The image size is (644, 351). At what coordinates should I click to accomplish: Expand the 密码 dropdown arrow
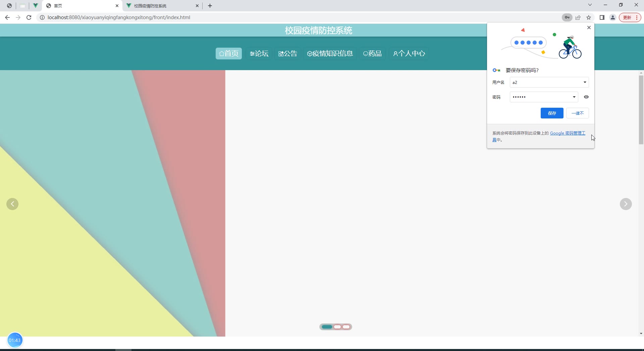coord(574,97)
